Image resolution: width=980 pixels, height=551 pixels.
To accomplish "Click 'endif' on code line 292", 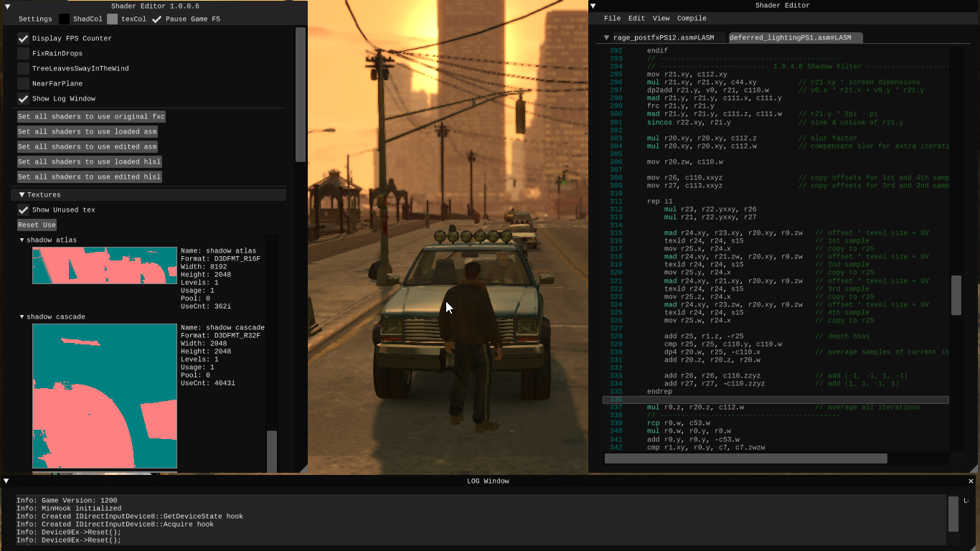I will [x=657, y=51].
